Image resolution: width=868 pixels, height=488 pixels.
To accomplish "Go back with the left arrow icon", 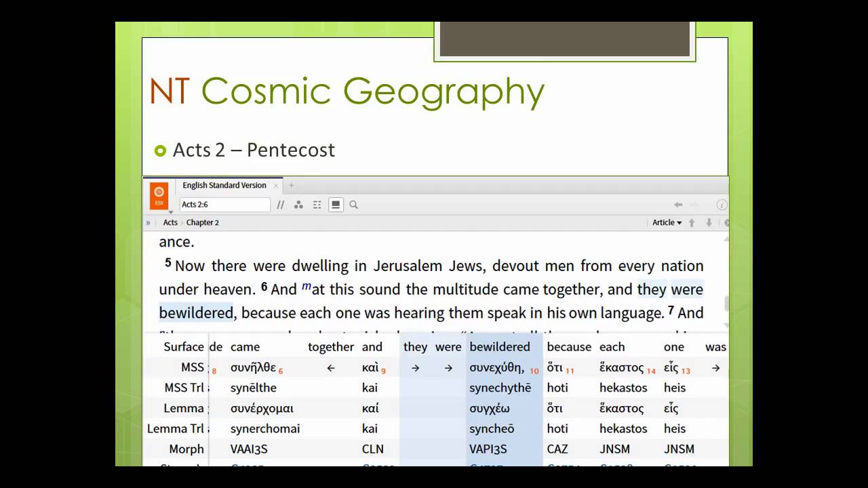I will 678,205.
